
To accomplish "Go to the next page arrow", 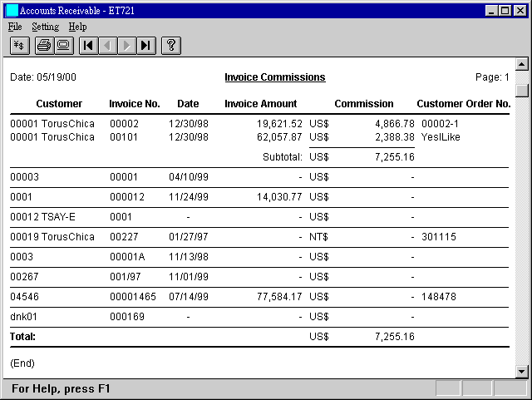I will coord(126,45).
